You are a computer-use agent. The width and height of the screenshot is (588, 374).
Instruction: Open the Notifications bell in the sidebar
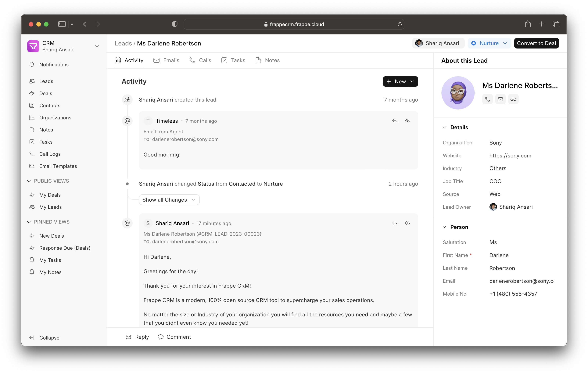point(54,64)
